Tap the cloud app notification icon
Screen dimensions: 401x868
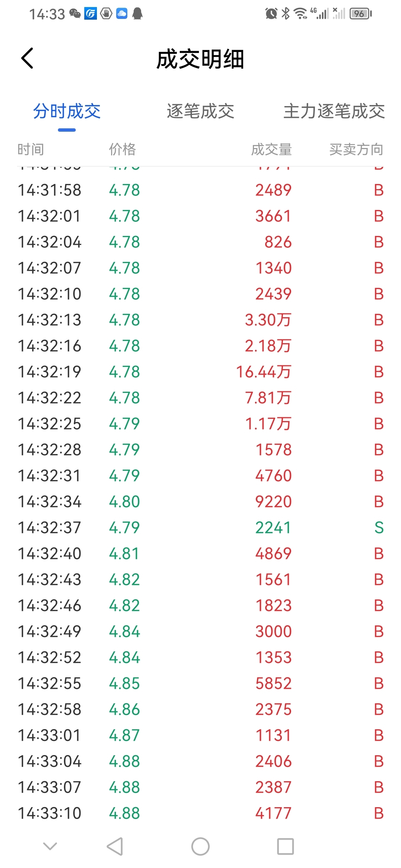(x=122, y=14)
